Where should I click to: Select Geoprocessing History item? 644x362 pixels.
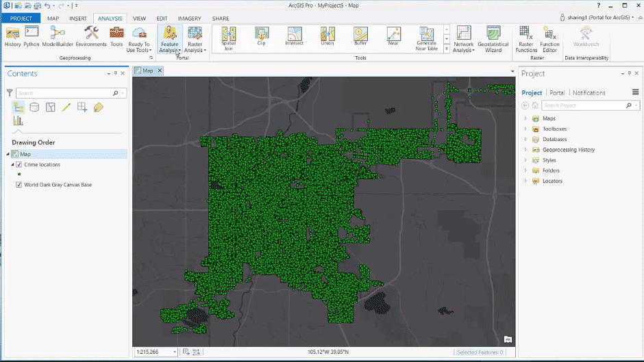click(569, 150)
